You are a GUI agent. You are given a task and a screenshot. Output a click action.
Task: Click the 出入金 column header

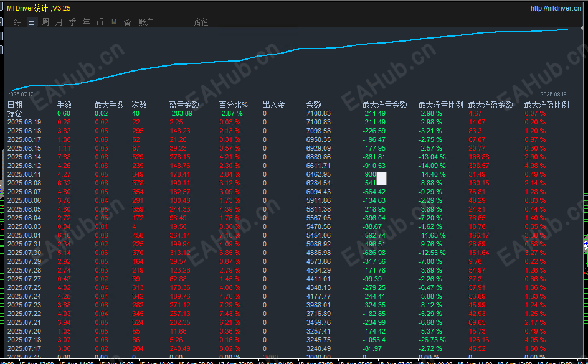tap(273, 105)
